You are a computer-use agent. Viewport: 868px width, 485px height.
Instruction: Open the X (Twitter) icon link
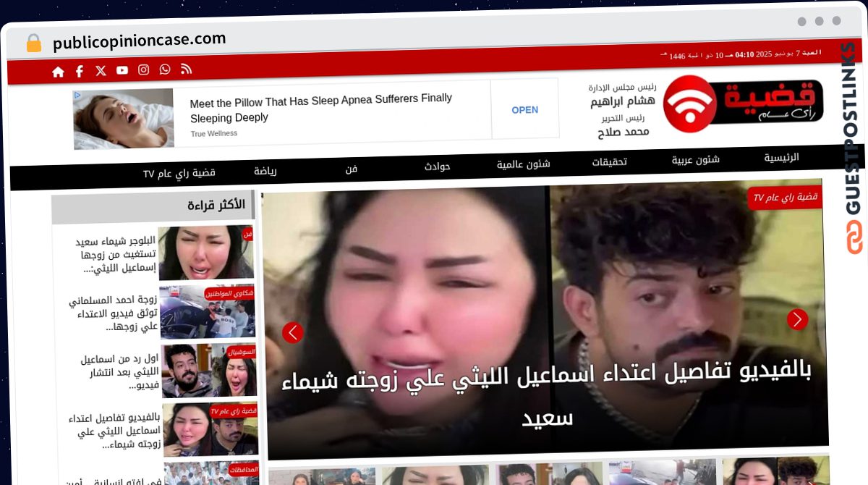pos(101,70)
